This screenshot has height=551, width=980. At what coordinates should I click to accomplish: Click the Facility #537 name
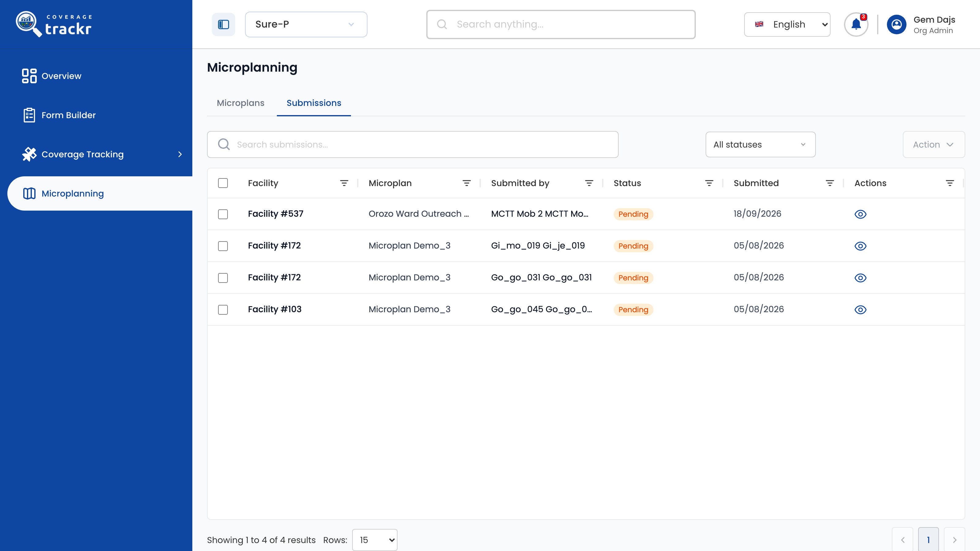(275, 214)
